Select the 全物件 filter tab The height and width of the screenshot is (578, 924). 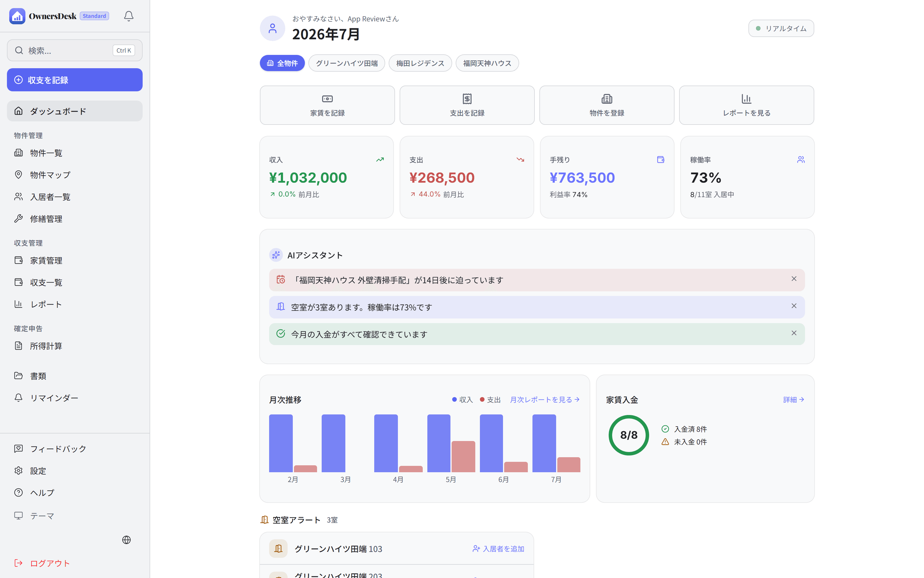click(282, 63)
